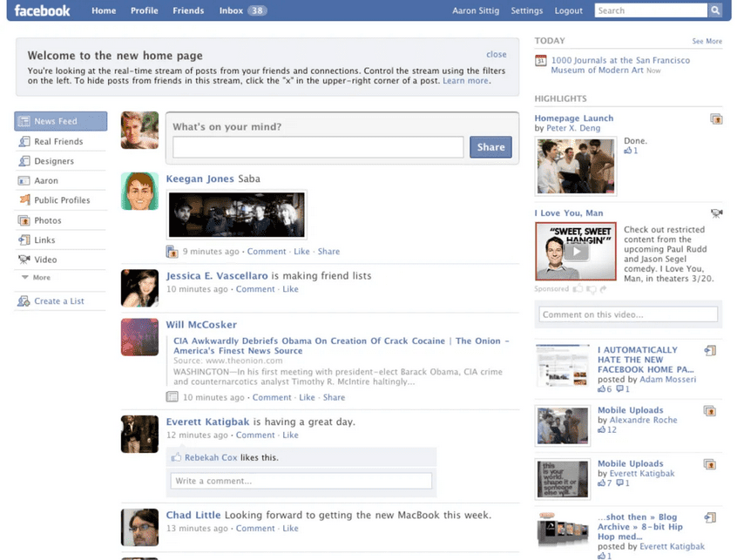The width and height of the screenshot is (737, 560).
Task: Like Jessica E. Vascellaro's post
Action: [x=290, y=288]
